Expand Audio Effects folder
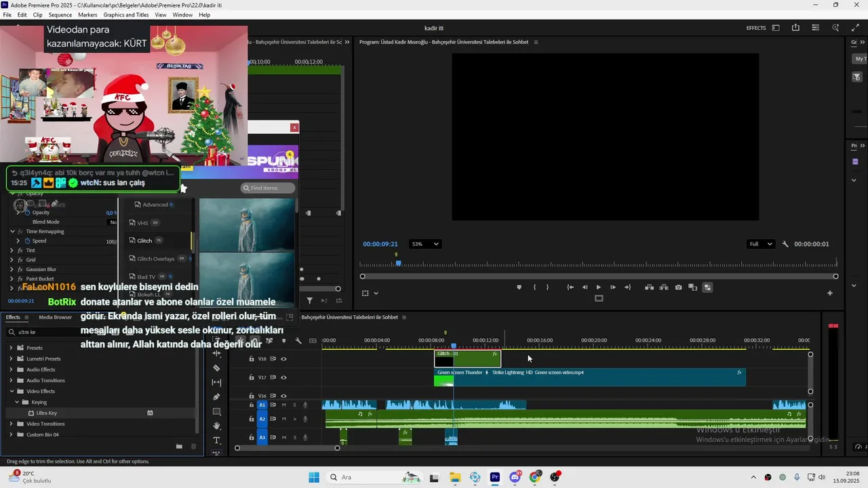The image size is (868, 488). coord(12,369)
